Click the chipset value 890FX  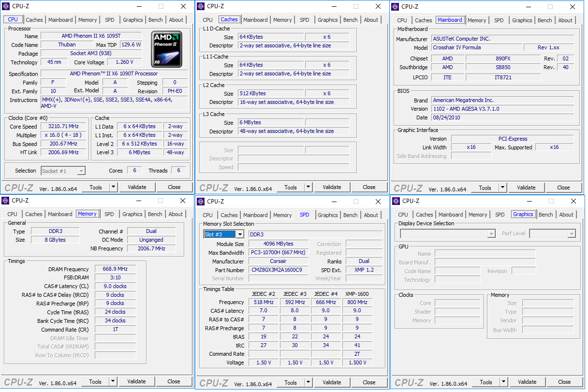point(503,58)
